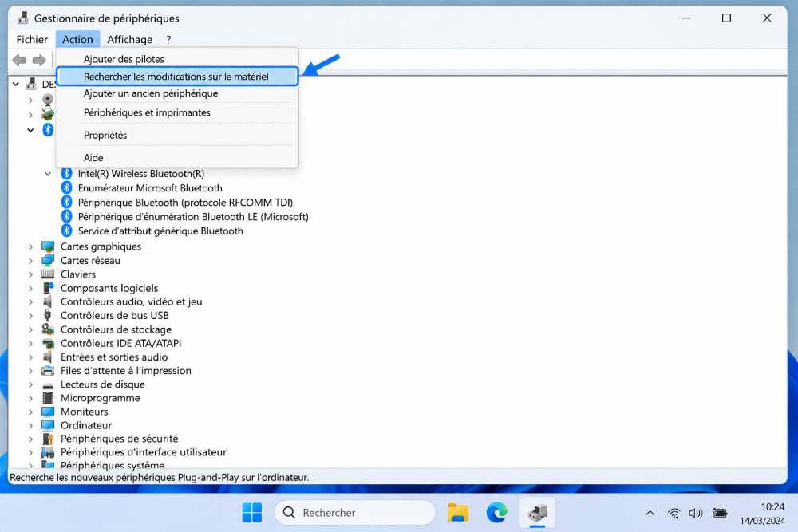Select Rechercher les modifications sur le matériel
798x532 pixels.
[177, 77]
